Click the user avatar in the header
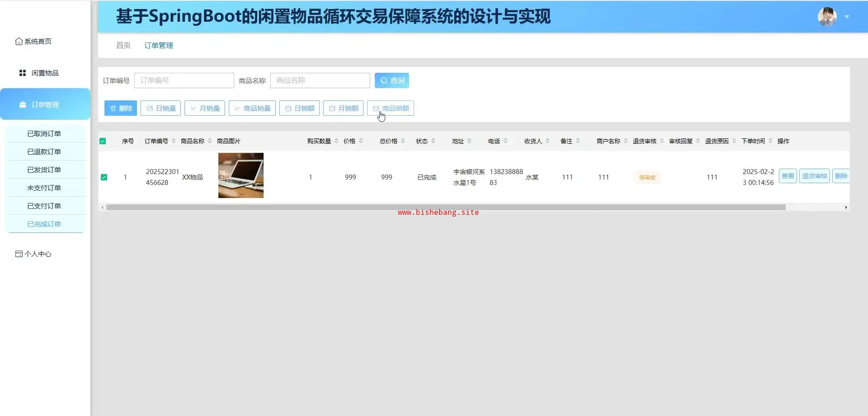The image size is (868, 416). (x=827, y=17)
